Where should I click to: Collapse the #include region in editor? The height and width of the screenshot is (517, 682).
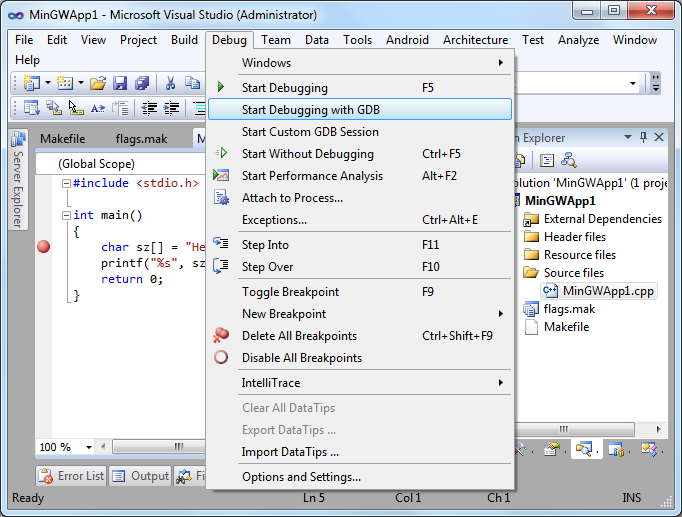(66, 183)
